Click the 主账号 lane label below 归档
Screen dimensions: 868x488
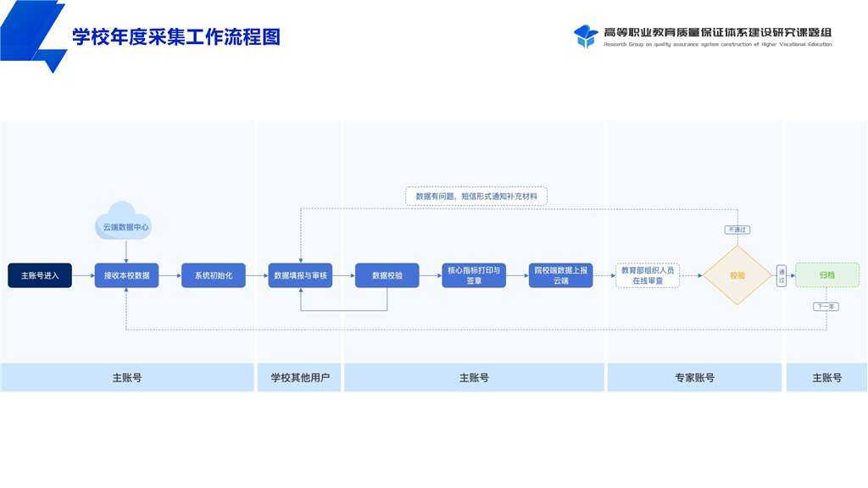tap(827, 378)
